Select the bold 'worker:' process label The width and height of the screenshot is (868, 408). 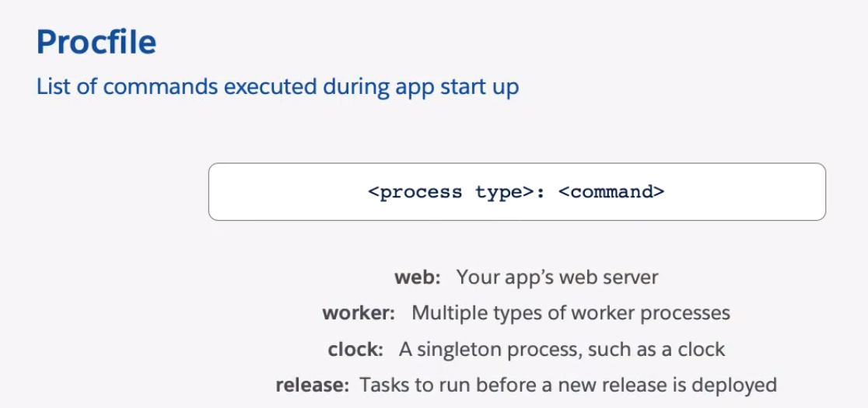click(x=359, y=313)
